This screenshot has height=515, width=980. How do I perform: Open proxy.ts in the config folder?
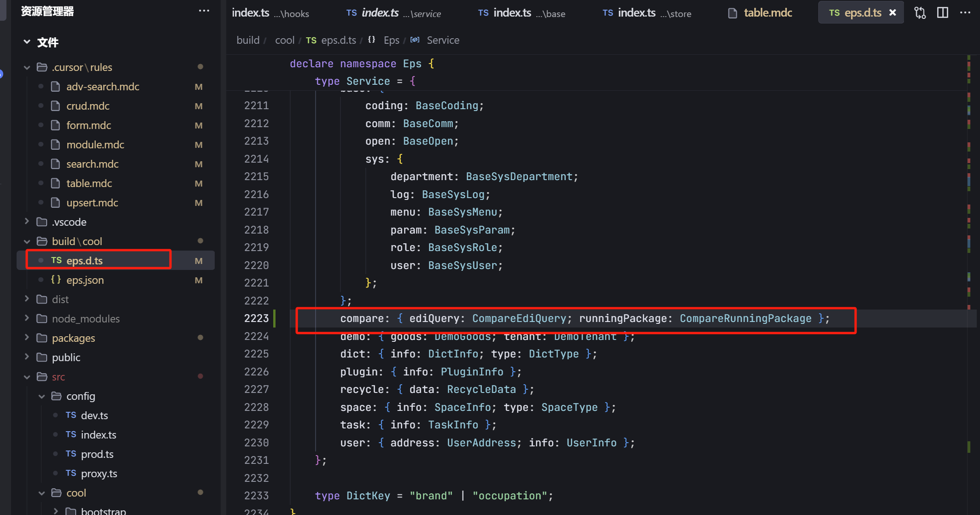click(99, 474)
